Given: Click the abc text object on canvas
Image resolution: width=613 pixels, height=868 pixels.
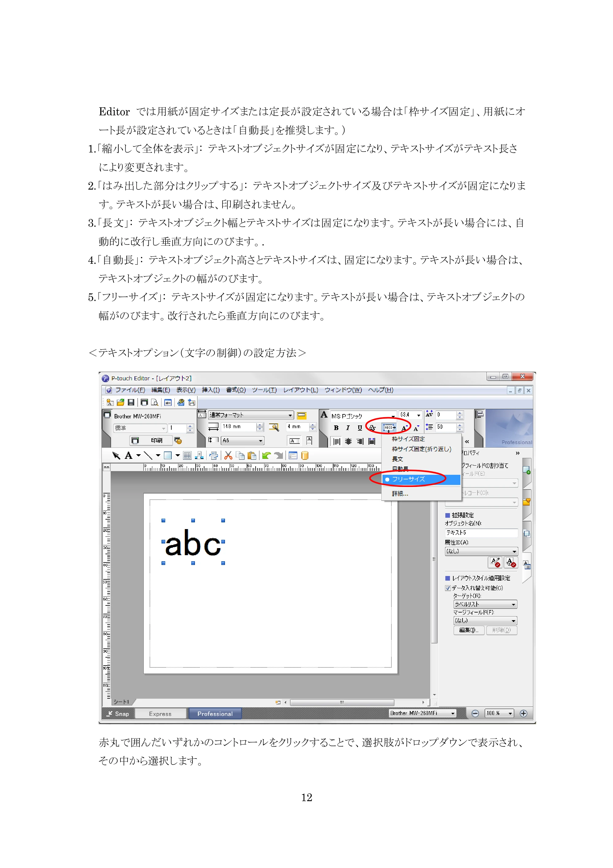Looking at the screenshot, I should [193, 542].
